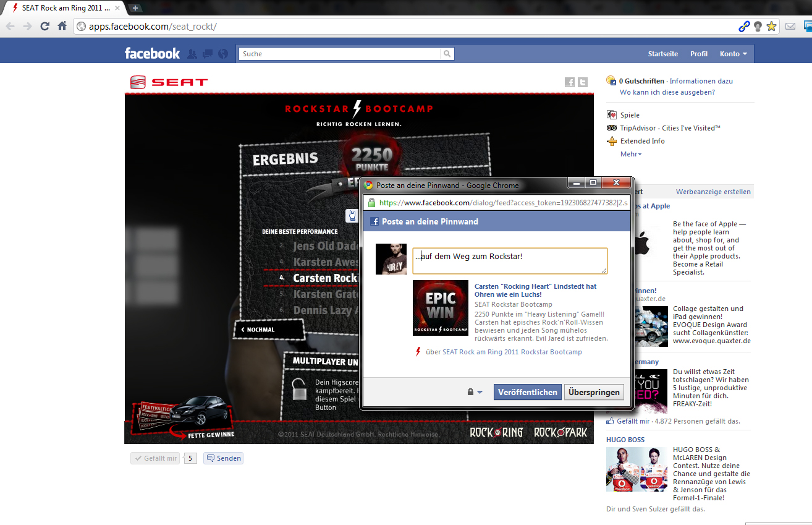Reload the page in Chrome
This screenshot has width=812, height=525.
tap(44, 26)
